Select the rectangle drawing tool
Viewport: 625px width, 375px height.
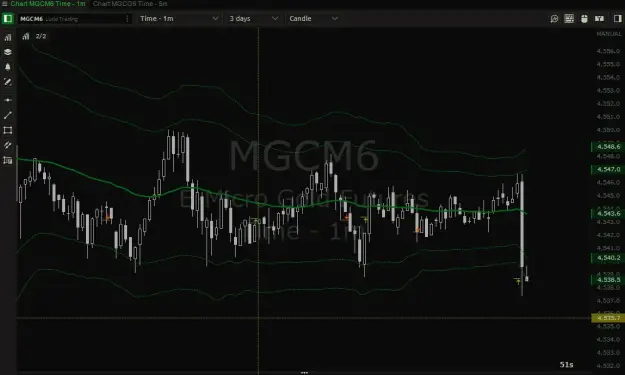[8, 130]
